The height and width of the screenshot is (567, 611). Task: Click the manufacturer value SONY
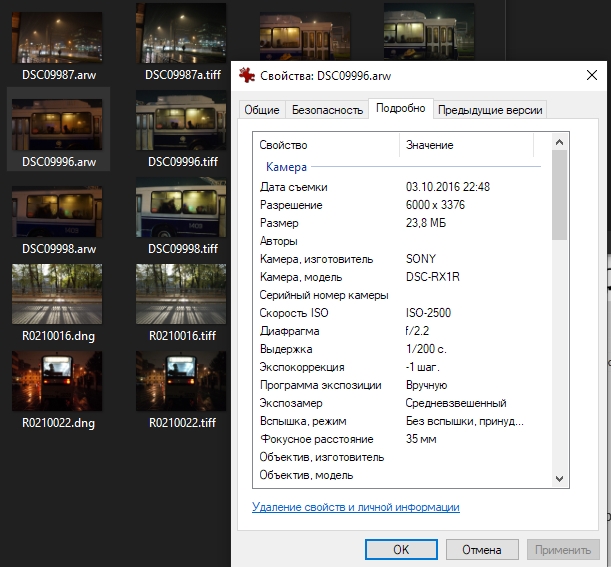(x=421, y=259)
